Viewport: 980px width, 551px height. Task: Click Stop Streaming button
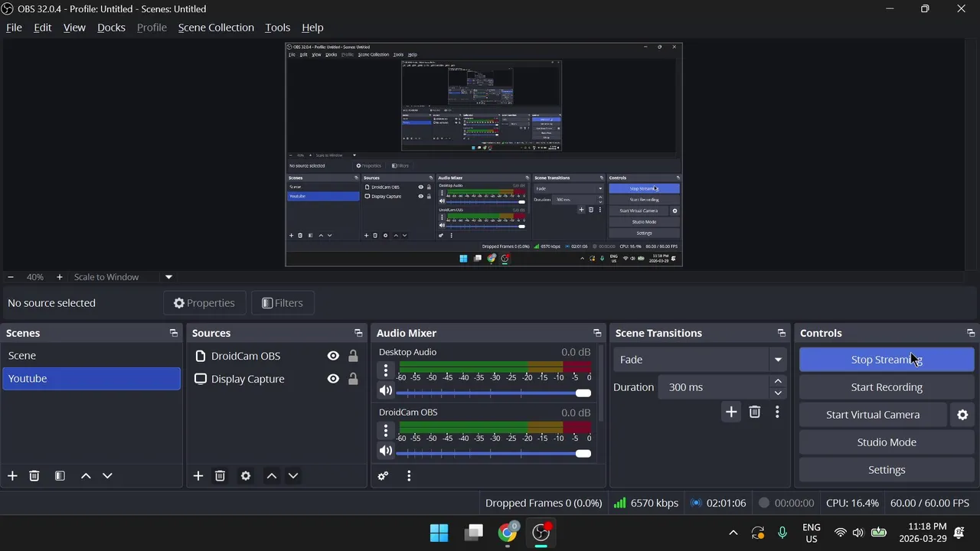pyautogui.click(x=887, y=360)
